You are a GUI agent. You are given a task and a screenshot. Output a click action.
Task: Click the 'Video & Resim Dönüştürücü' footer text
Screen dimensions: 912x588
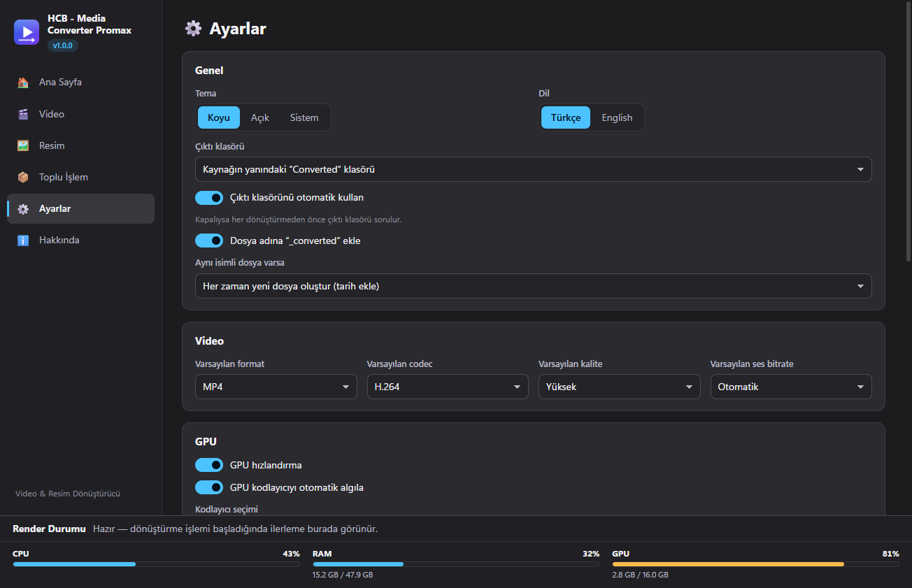(68, 494)
